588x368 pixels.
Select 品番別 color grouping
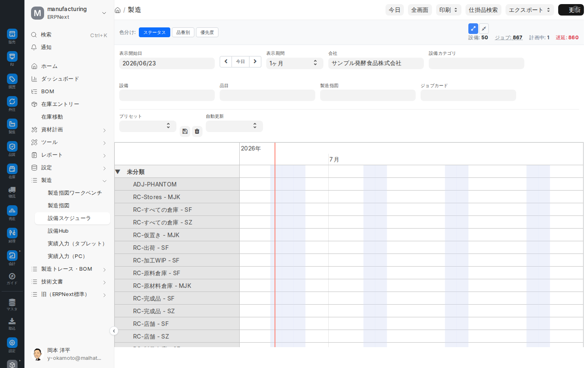(x=183, y=32)
